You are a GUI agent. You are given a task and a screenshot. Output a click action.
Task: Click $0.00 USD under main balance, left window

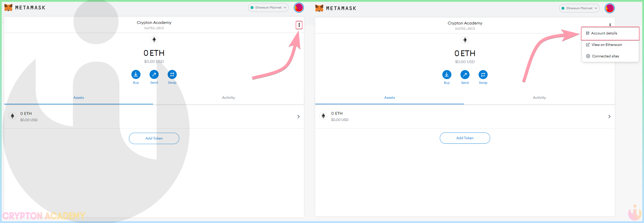click(x=154, y=62)
